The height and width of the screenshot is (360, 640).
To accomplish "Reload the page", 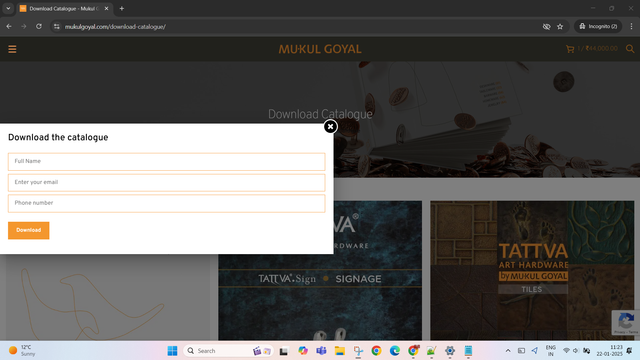I will pos(39,27).
